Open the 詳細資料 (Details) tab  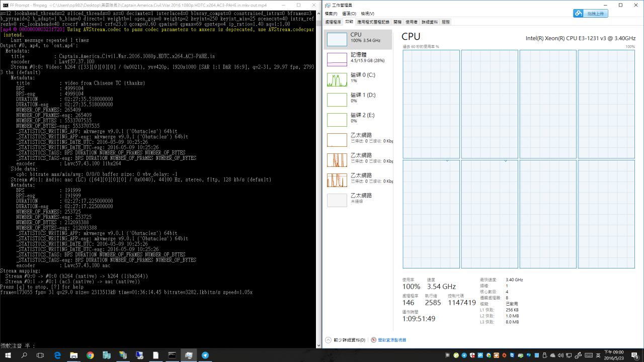[x=429, y=22]
